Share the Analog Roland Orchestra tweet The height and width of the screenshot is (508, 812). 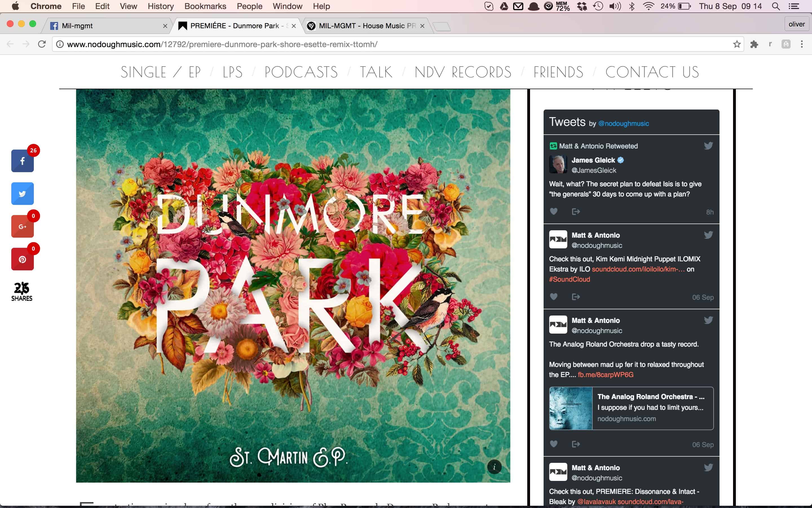point(576,444)
